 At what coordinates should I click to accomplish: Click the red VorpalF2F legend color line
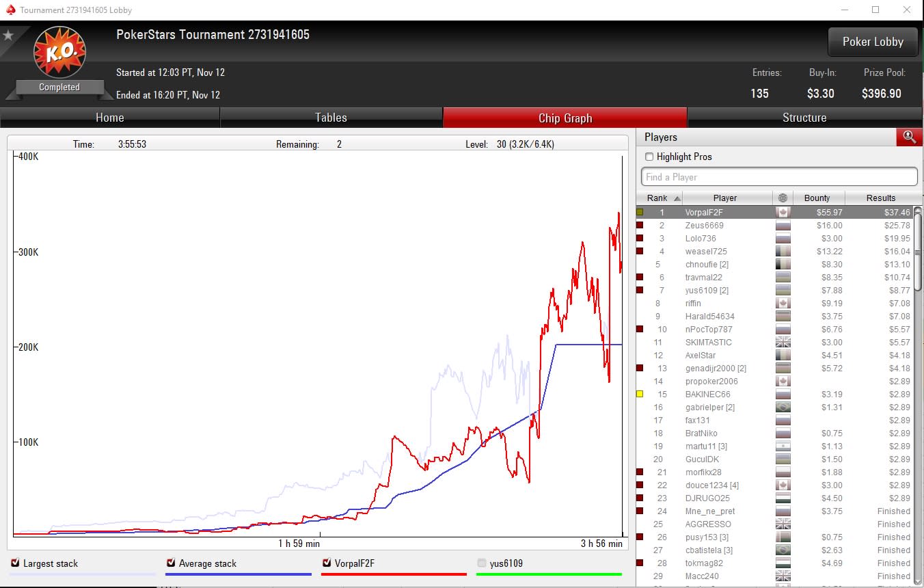[x=394, y=574]
